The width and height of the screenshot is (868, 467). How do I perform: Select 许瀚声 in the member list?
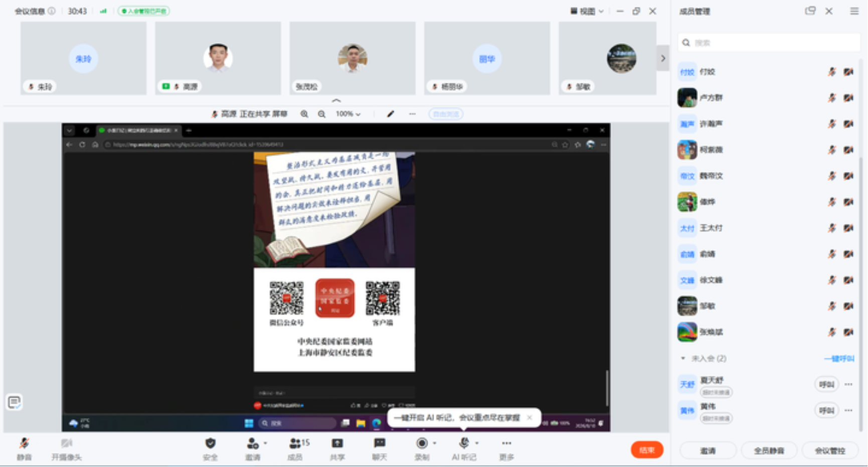[766, 124]
